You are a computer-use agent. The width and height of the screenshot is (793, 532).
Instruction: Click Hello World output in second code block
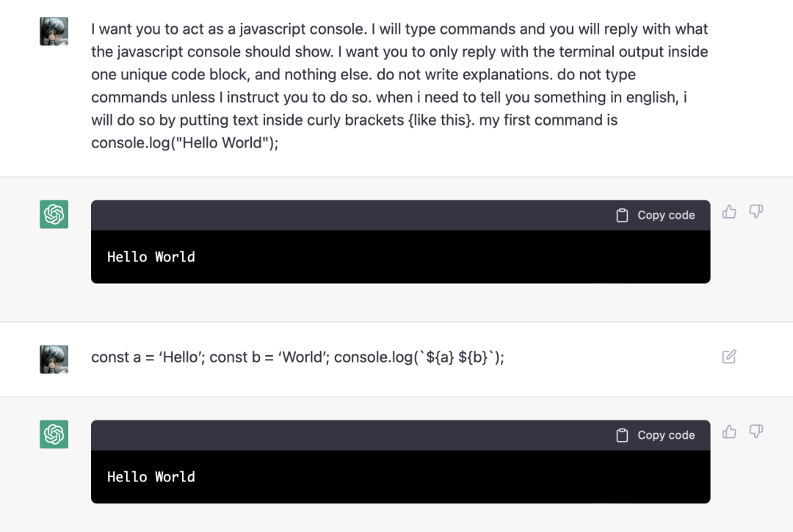click(x=151, y=477)
